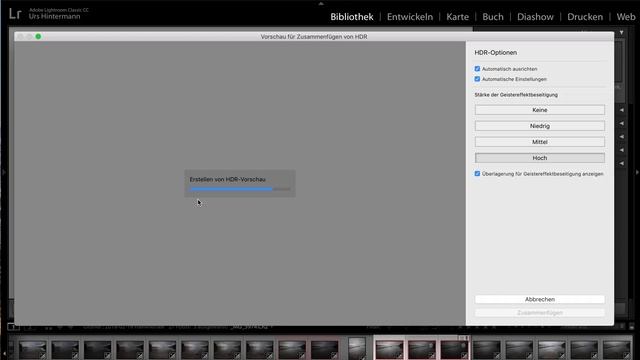The image size is (640, 360).
Task: Collapse Library panel triangle beside Keine button
Action: (621, 110)
